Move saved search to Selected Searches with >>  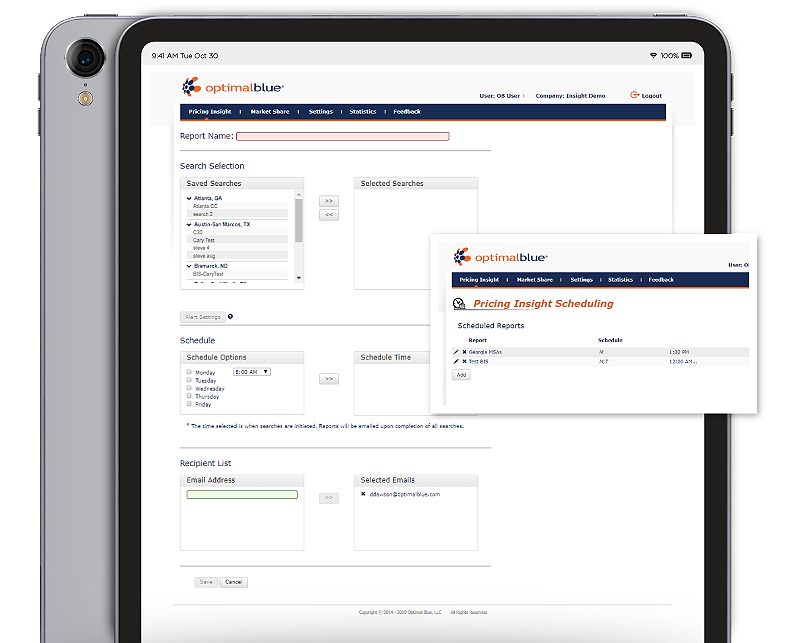click(x=329, y=201)
